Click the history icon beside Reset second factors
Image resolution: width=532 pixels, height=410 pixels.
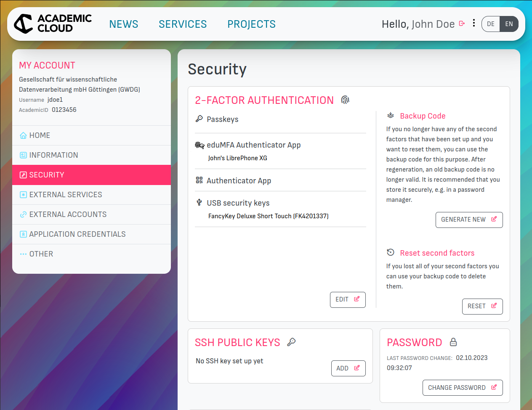click(390, 252)
